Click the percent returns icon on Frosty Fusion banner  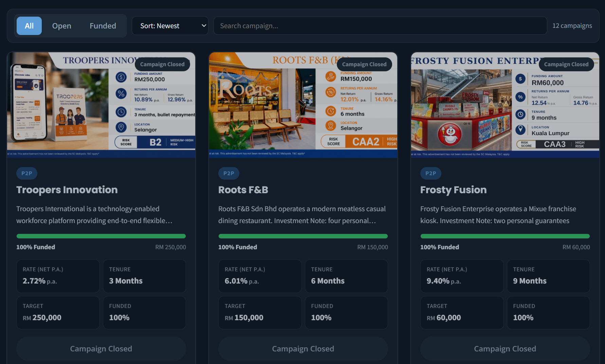[x=520, y=97]
